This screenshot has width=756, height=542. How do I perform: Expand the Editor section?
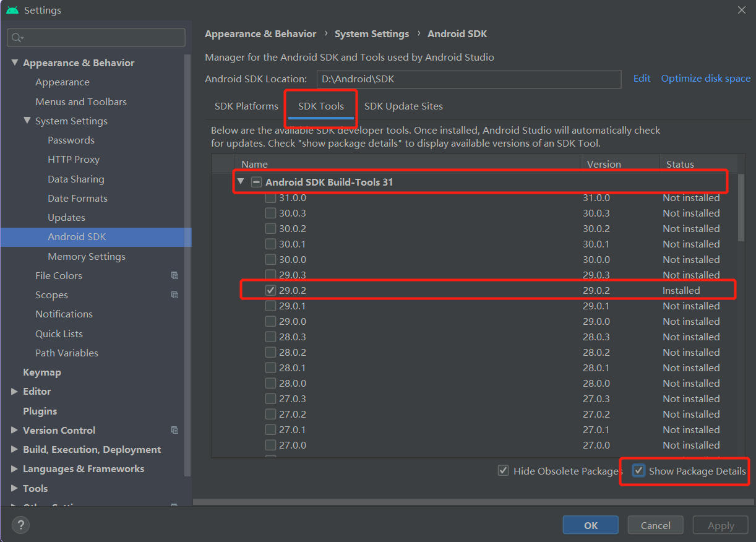(15, 392)
